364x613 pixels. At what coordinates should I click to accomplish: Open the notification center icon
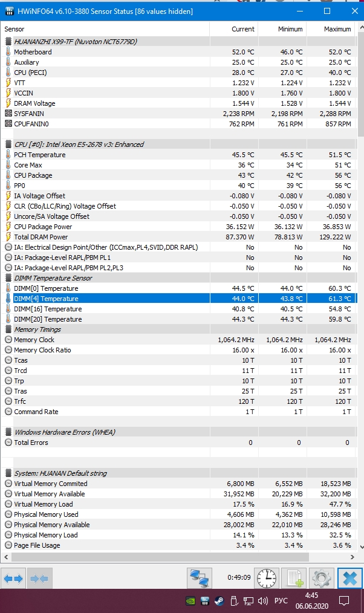(344, 601)
